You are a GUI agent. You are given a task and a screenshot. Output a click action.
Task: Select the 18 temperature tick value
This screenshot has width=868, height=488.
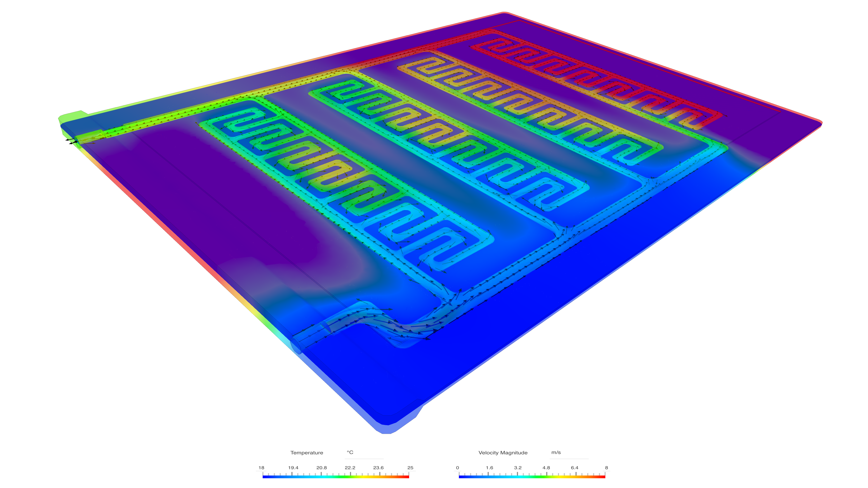click(x=262, y=468)
